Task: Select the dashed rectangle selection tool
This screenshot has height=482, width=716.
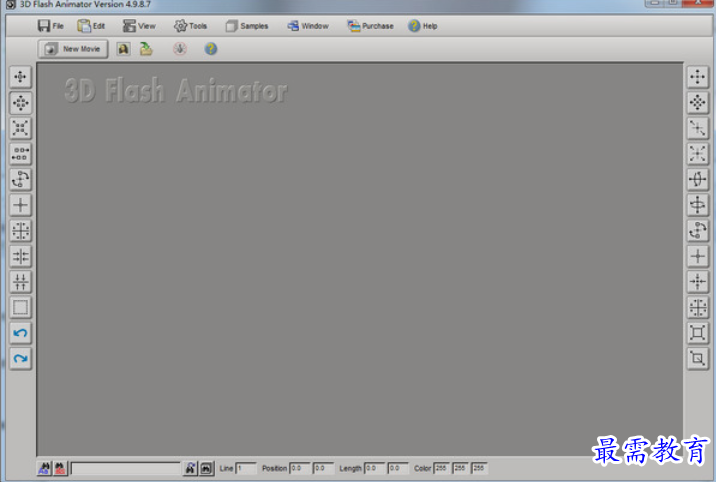Action: (x=21, y=307)
